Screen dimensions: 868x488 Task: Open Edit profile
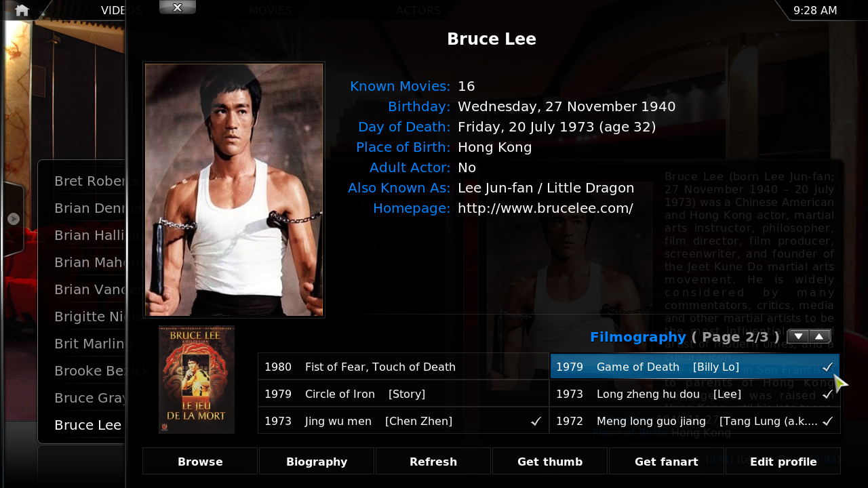(783, 462)
